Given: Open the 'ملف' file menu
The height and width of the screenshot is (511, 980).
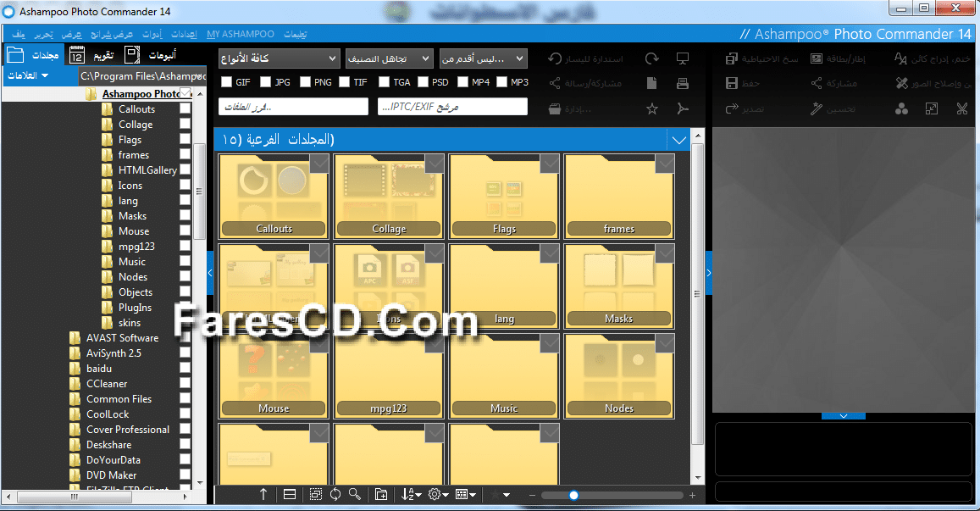Looking at the screenshot, I should (19, 34).
